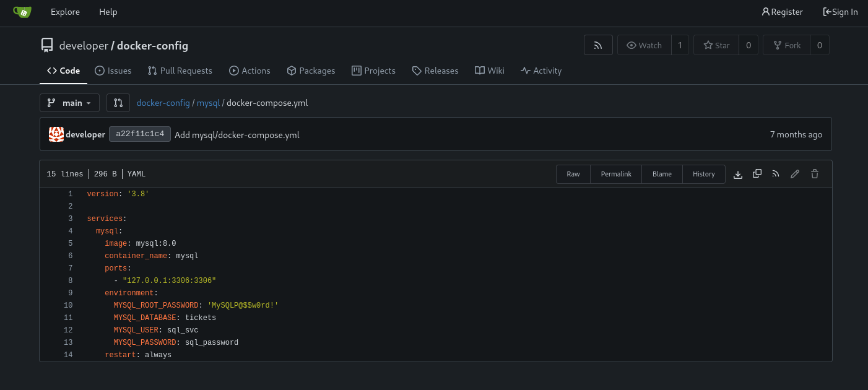Click the repository book icon
This screenshot has height=390, width=868.
(47, 45)
